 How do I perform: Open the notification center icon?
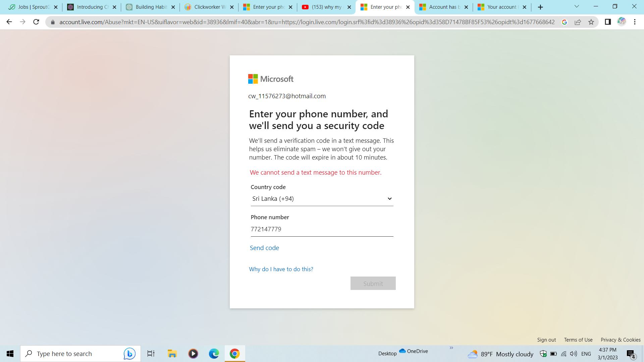pyautogui.click(x=631, y=354)
